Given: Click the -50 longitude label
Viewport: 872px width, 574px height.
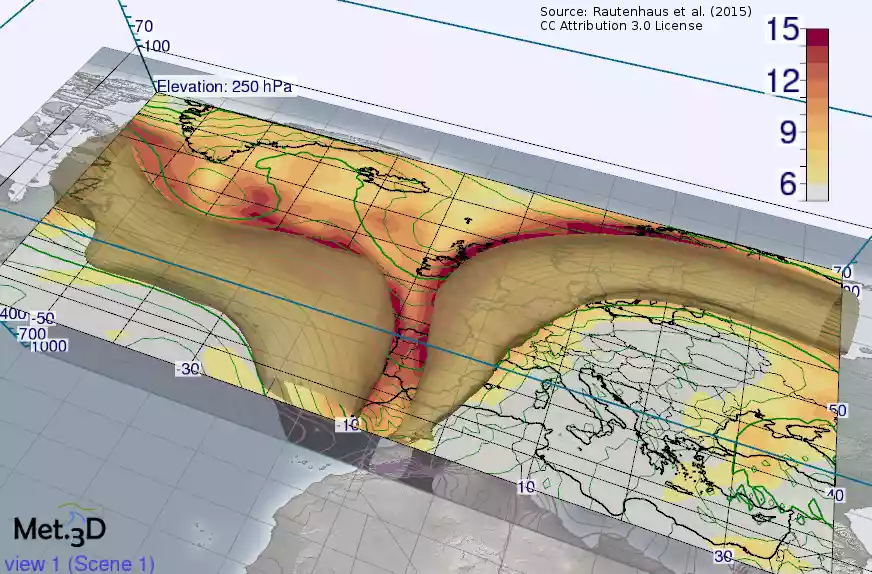Looking at the screenshot, I should [43, 319].
